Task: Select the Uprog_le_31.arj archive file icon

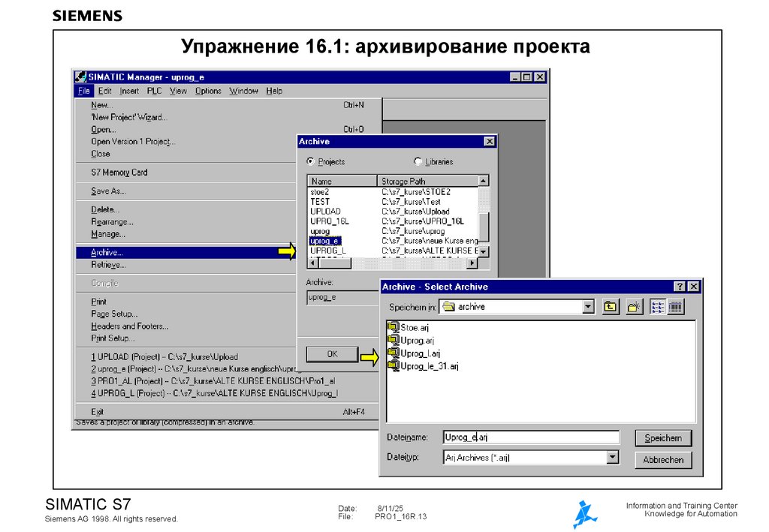Action: click(x=394, y=365)
